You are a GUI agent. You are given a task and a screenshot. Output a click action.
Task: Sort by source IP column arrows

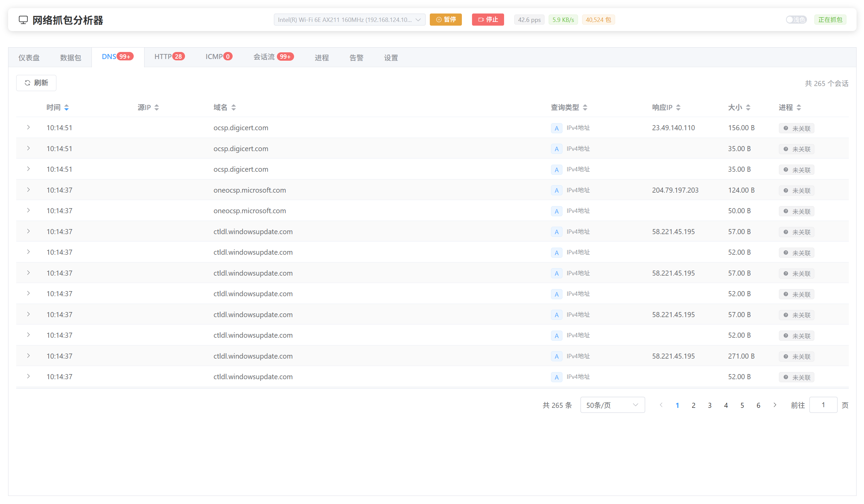pos(156,108)
